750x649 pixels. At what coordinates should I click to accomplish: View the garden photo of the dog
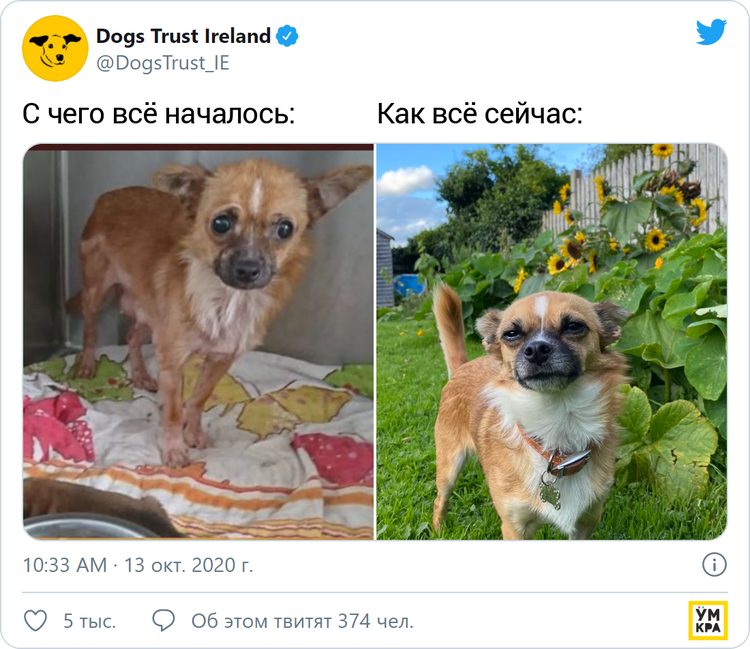(x=552, y=341)
